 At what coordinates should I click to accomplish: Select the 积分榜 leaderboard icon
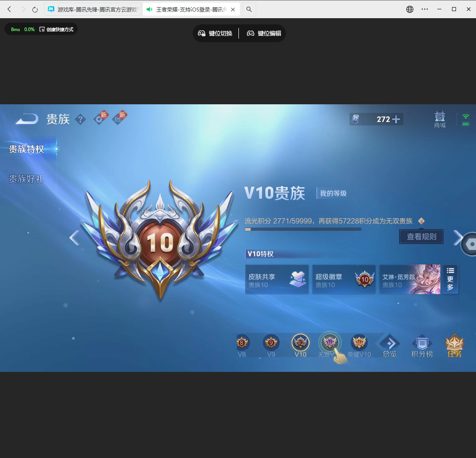[422, 345]
